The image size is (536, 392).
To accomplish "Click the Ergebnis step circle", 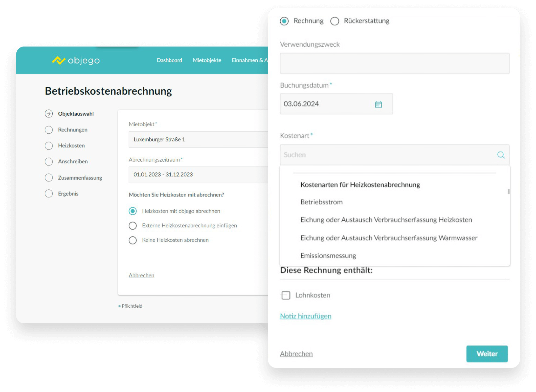I will (49, 194).
